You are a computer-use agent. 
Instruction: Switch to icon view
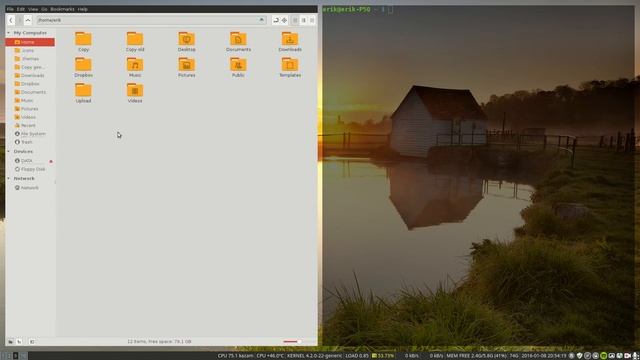(x=295, y=20)
